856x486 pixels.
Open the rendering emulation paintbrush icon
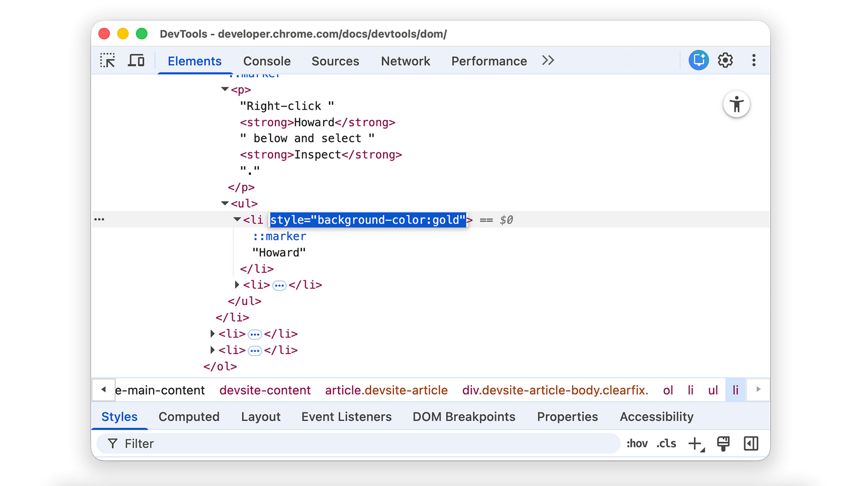(723, 443)
